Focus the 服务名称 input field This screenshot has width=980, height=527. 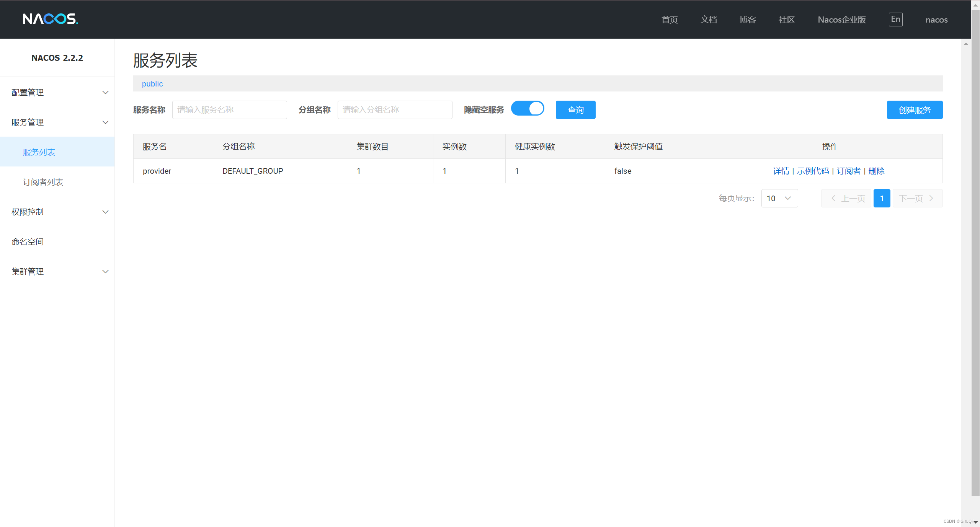pyautogui.click(x=230, y=110)
